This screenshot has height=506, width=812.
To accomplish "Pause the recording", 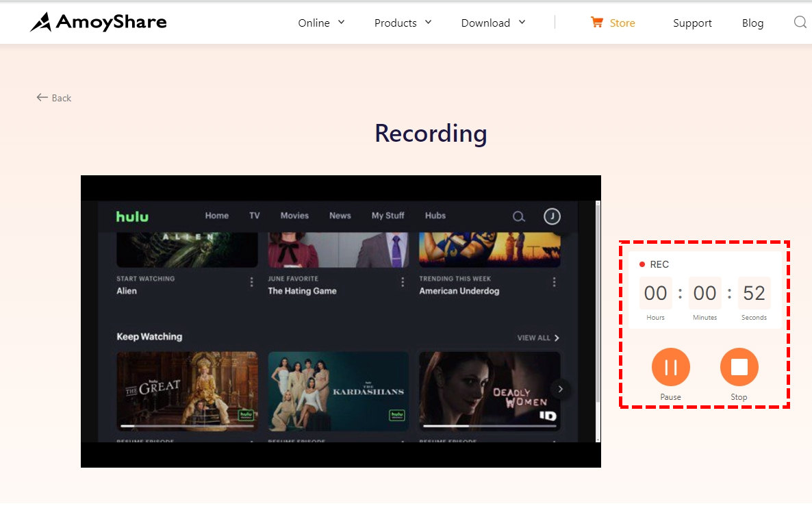I will [x=671, y=367].
